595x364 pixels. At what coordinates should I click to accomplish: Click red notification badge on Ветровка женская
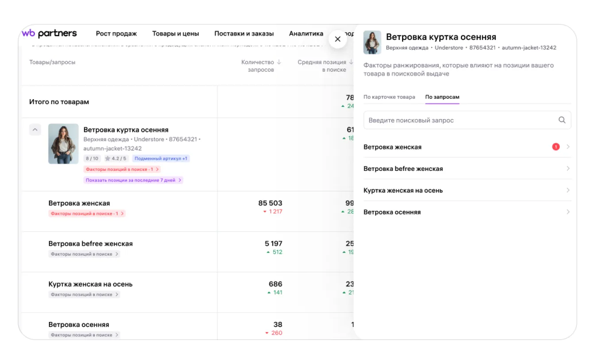[556, 147]
